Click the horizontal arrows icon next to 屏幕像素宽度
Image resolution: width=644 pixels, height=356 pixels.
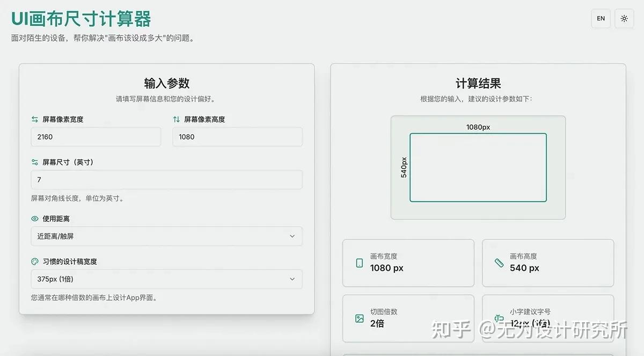pos(35,119)
